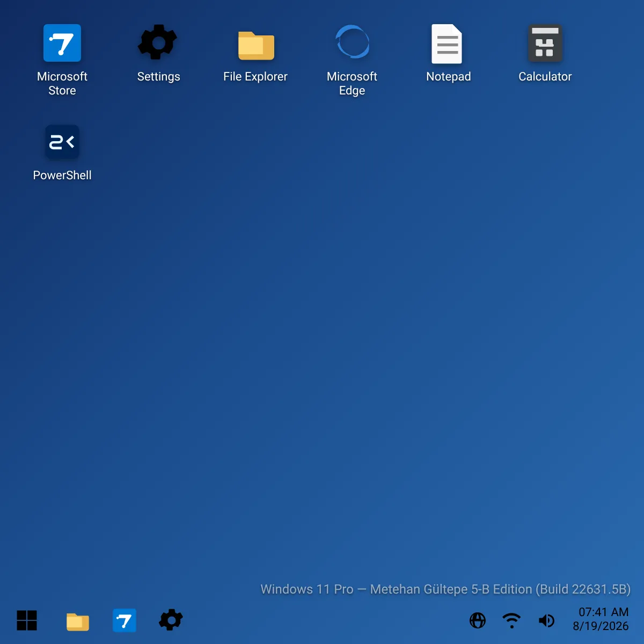
Task: Click the date 8/19/2026 in taskbar
Action: coord(601,626)
